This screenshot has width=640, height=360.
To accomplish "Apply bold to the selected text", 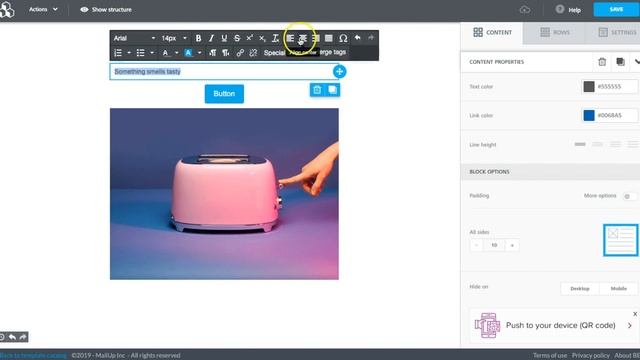I will [x=198, y=38].
